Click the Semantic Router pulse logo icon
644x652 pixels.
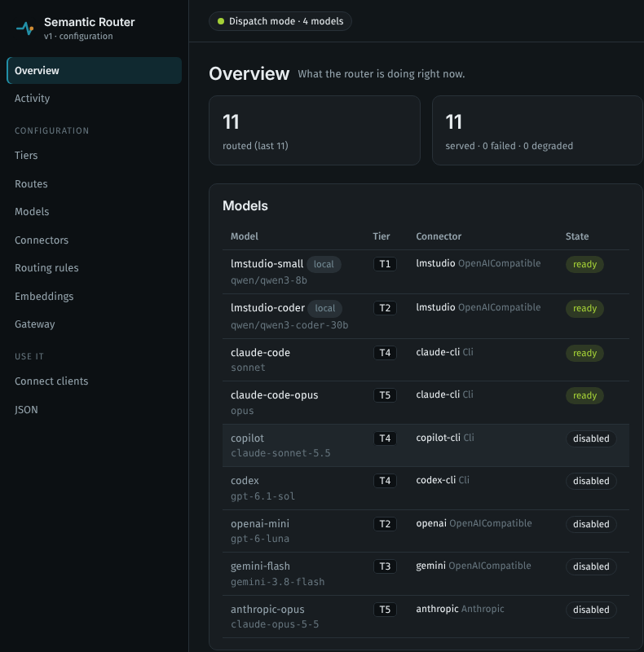pyautogui.click(x=25, y=29)
